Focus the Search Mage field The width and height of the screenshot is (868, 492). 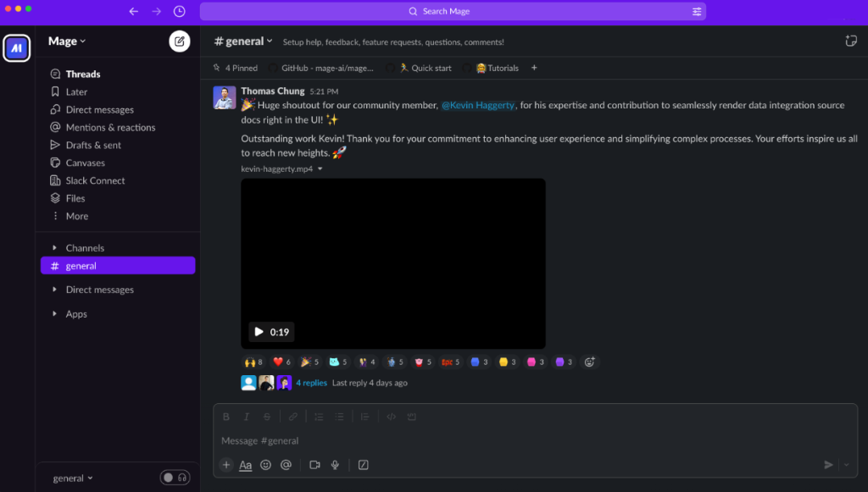[x=453, y=11]
